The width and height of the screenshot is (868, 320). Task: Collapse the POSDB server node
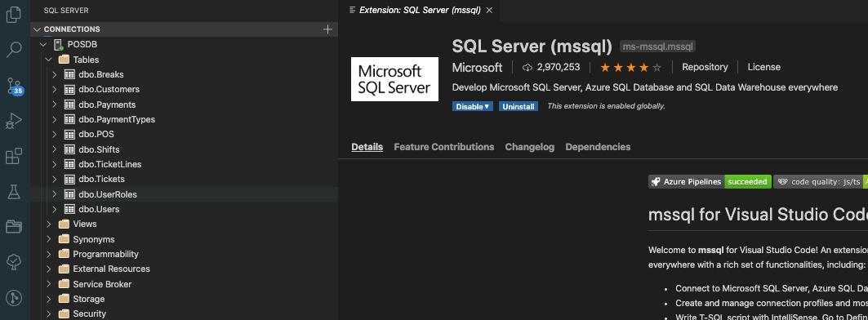point(43,44)
